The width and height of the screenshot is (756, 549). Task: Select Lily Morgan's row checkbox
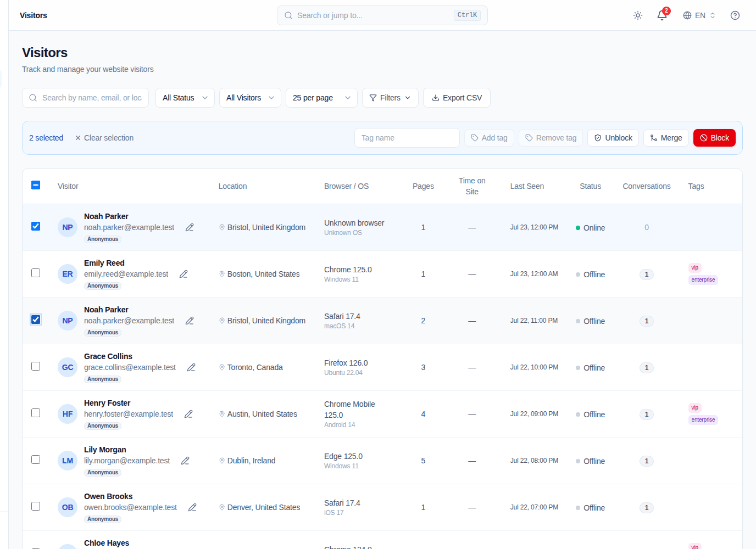[x=36, y=460]
